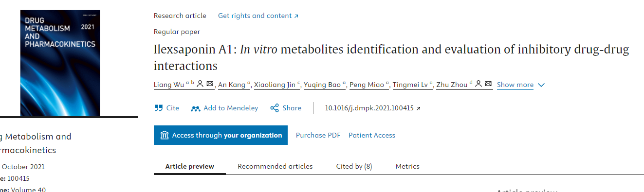Open the Patient Access link
This screenshot has height=192, width=644.
[x=372, y=135]
